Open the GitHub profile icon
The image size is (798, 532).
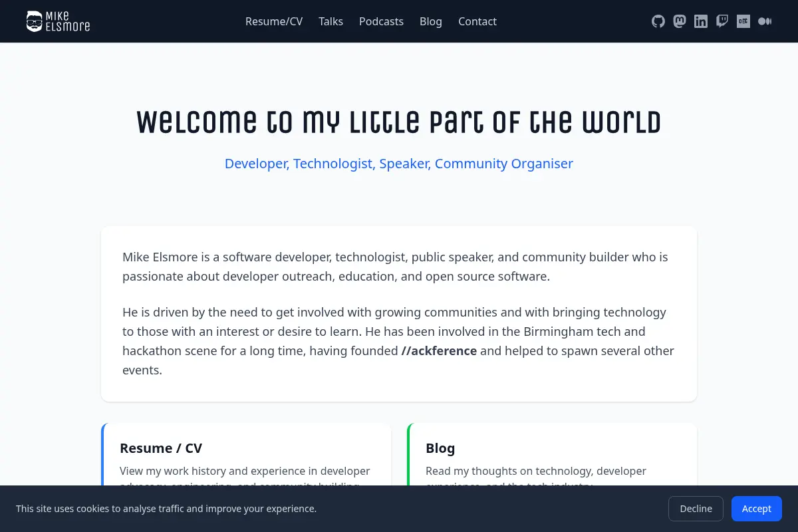pyautogui.click(x=658, y=21)
